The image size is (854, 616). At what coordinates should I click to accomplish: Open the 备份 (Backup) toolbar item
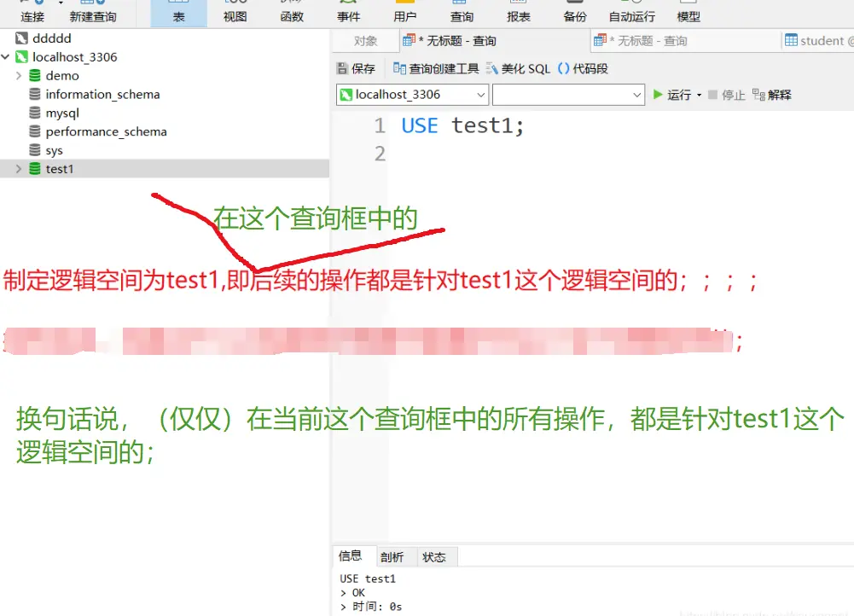point(575,13)
